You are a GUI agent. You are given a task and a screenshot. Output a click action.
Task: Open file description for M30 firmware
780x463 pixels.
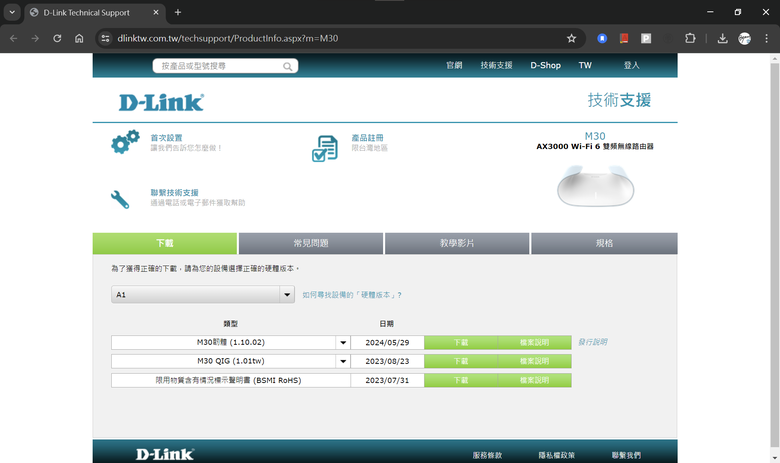(x=534, y=342)
